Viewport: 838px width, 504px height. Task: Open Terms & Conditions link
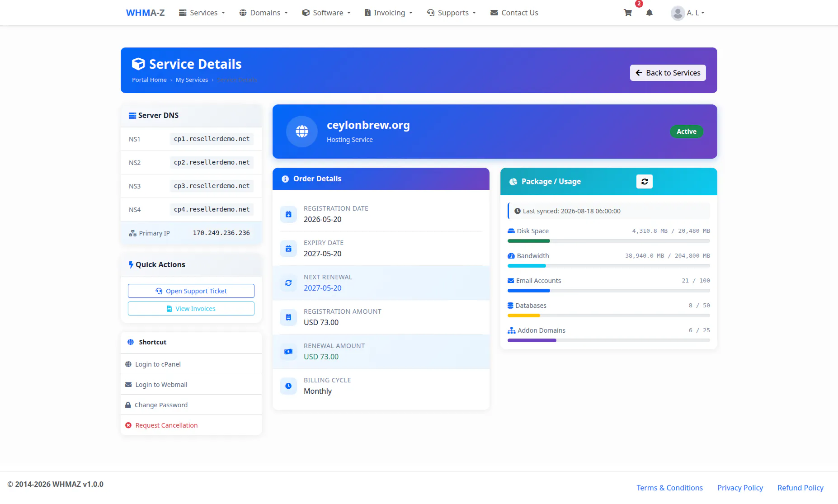669,488
